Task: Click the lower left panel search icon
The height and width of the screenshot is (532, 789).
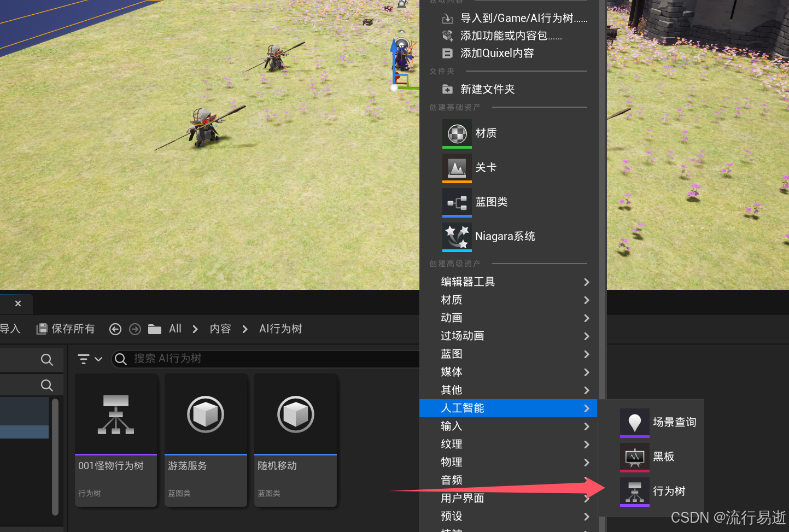Action: pyautogui.click(x=47, y=385)
